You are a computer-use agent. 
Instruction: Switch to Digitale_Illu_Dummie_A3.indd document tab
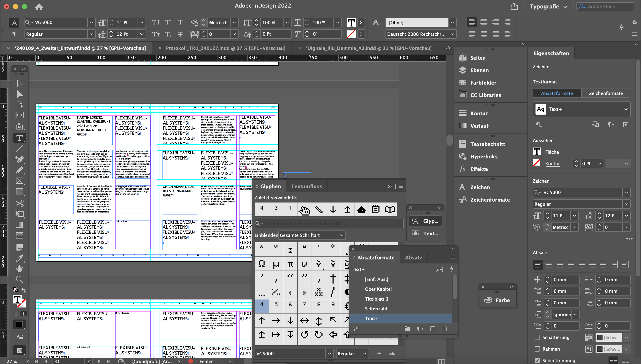[x=368, y=48]
